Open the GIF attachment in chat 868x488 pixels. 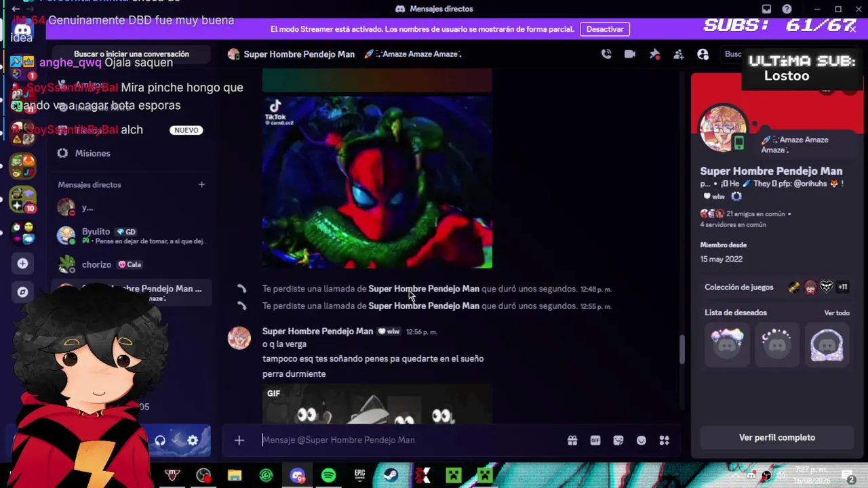tap(377, 405)
